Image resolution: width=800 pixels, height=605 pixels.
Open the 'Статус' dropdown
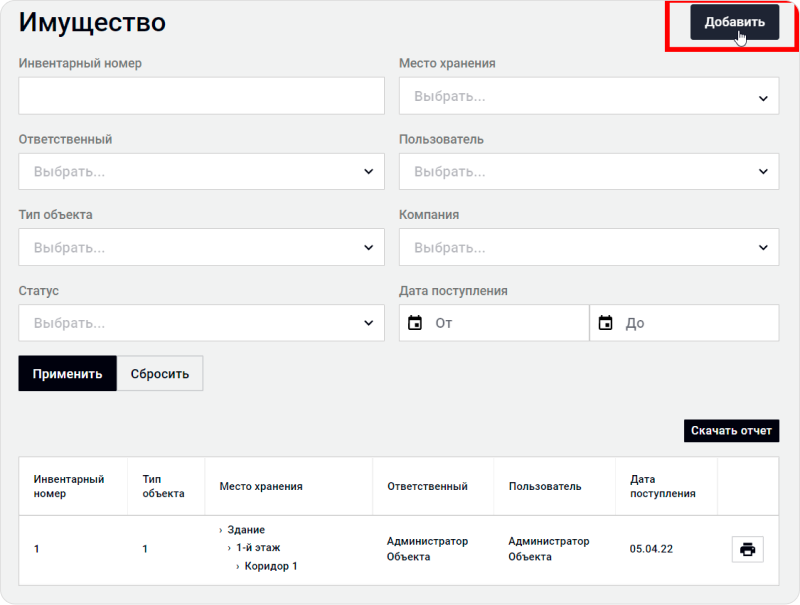[201, 323]
